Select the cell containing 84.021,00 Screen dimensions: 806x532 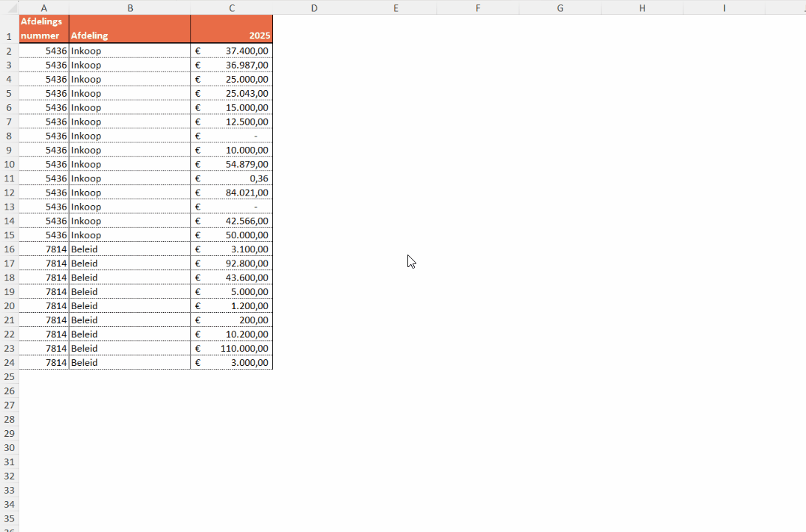click(232, 193)
